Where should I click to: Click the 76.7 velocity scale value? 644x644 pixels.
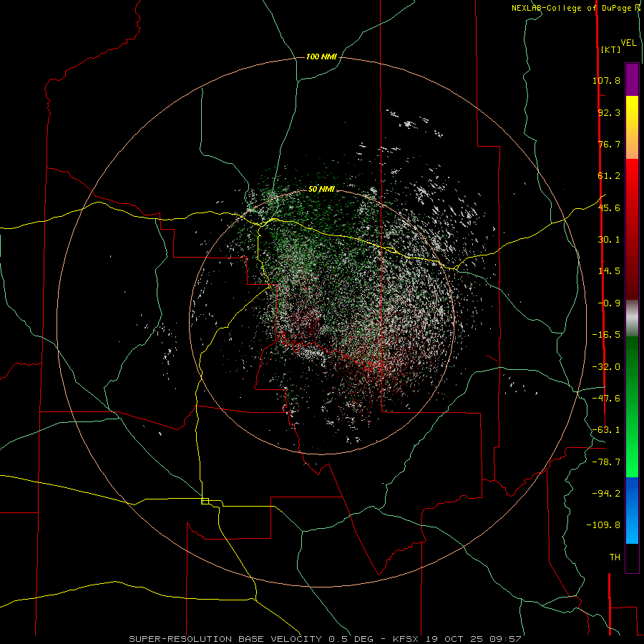609,144
